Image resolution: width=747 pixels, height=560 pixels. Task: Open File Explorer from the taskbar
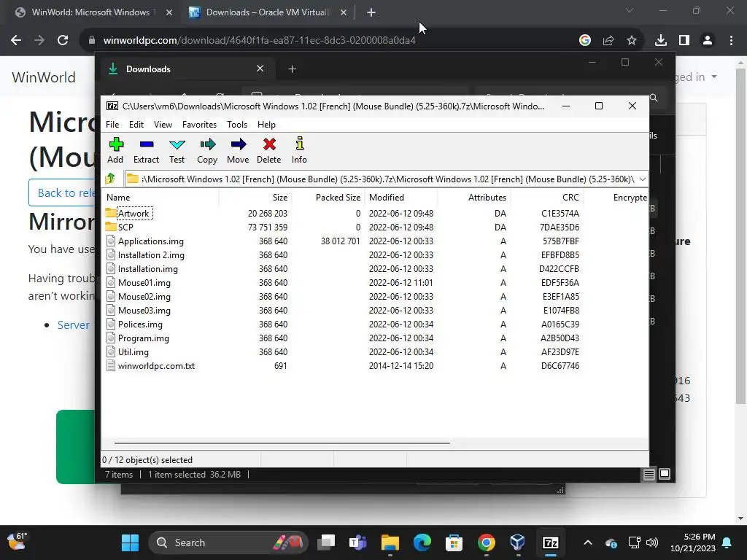pyautogui.click(x=390, y=542)
